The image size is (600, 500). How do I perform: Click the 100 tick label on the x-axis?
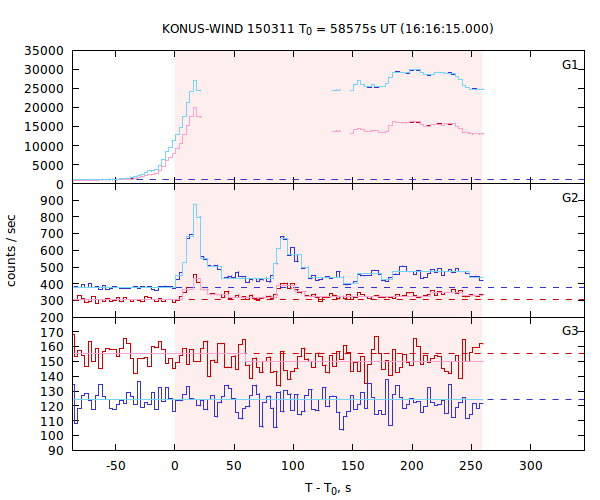[x=293, y=466]
